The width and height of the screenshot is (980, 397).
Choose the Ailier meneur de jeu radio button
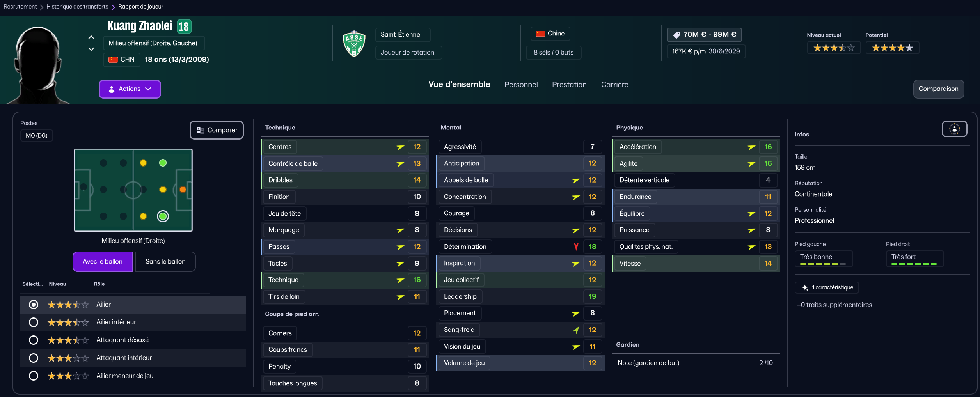(x=34, y=376)
